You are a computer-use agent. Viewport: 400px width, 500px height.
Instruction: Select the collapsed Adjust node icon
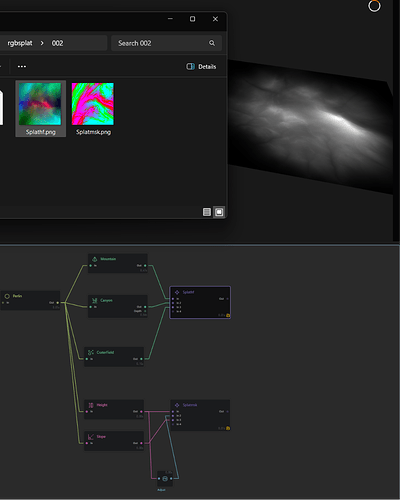165,479
